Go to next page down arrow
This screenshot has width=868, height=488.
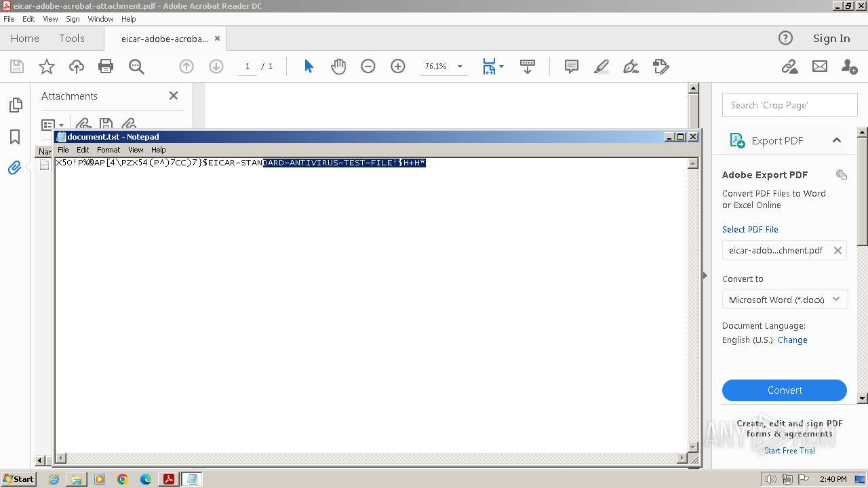tap(216, 66)
